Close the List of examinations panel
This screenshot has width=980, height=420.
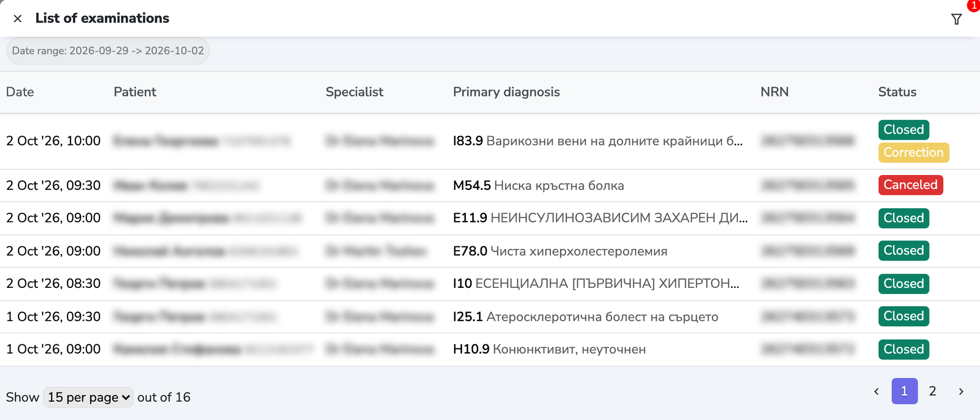pyautogui.click(x=17, y=19)
